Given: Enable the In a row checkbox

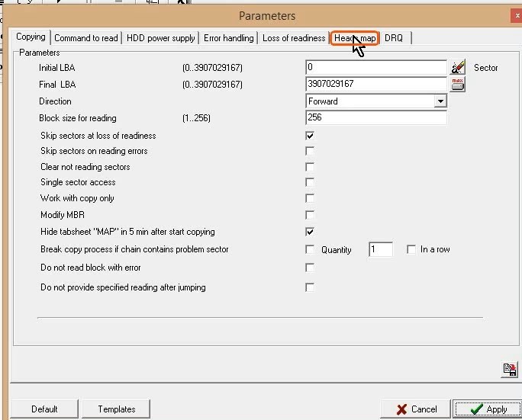Looking at the screenshot, I should point(411,249).
